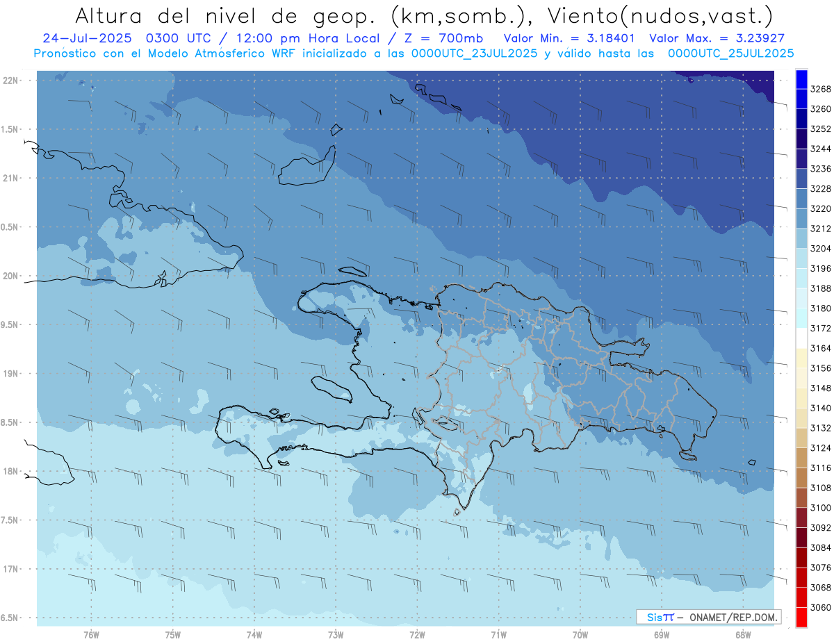
Task: Click the '7.5N' latitude label
Action: pyautogui.click(x=10, y=520)
